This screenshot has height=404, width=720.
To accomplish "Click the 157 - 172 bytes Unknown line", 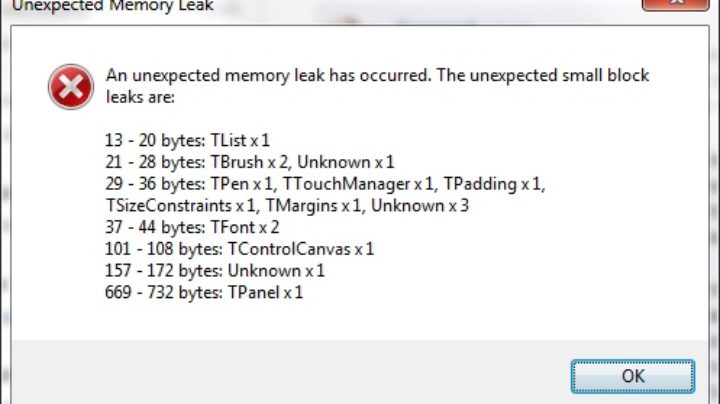I will [x=214, y=271].
